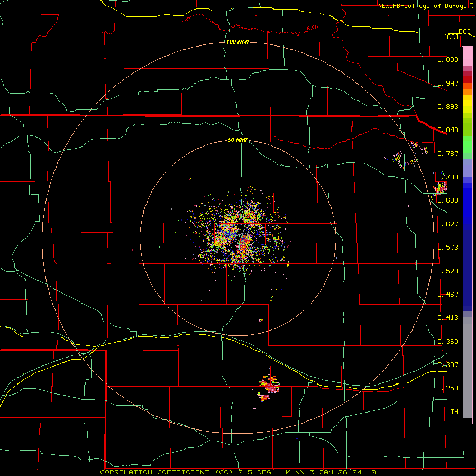Click the 0.947 scale value
The width and height of the screenshot is (476, 476).
448,83
